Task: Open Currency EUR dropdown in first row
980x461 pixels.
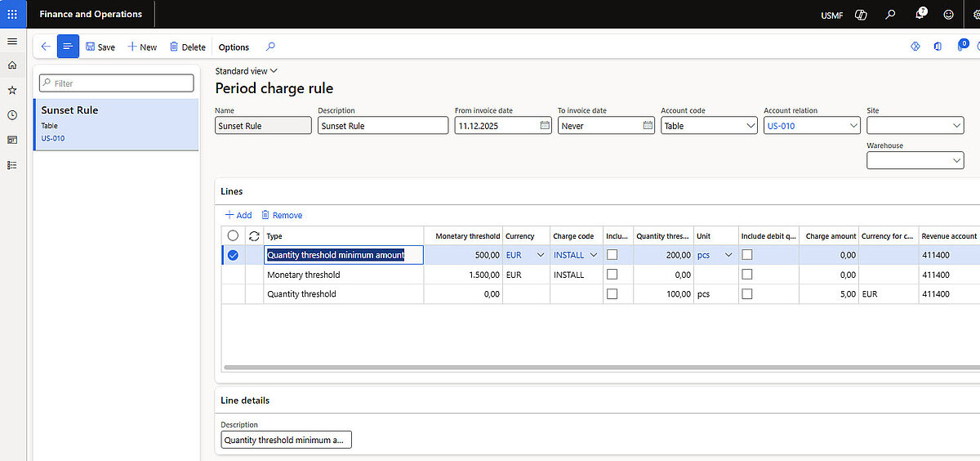Action: 540,255
